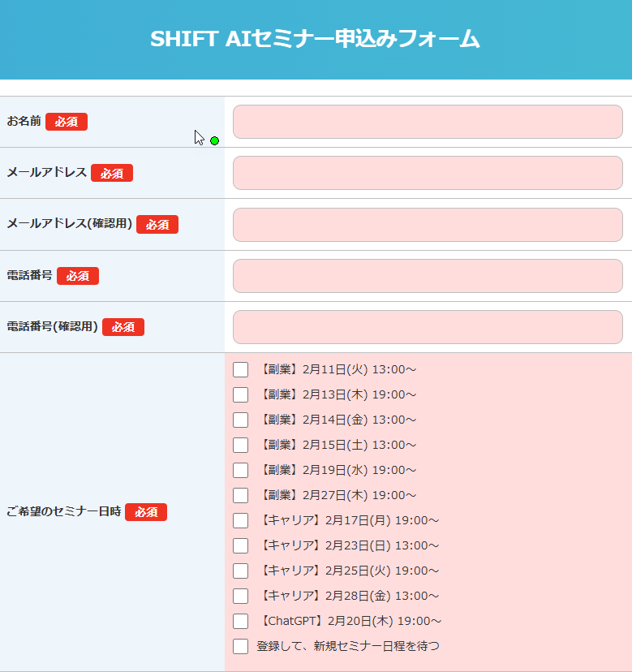
Task: Tick 【副業】2月27日(木) 19:00～ checkbox
Action: click(x=240, y=495)
